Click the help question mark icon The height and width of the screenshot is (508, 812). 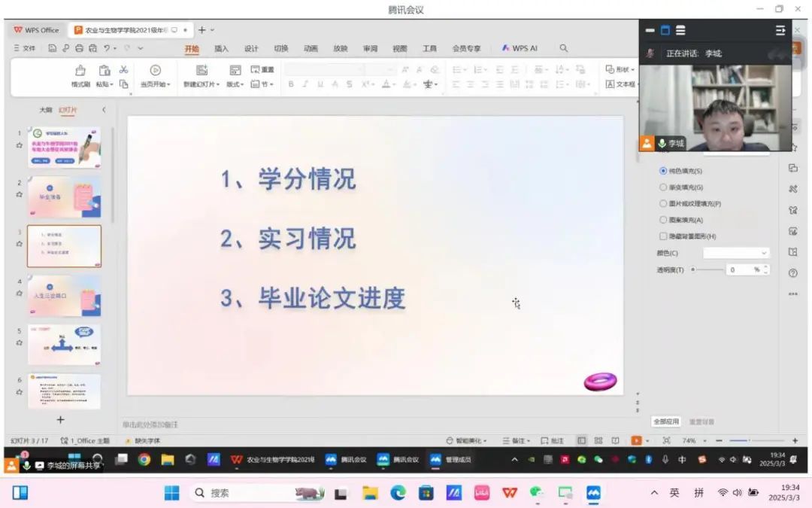pyautogui.click(x=792, y=273)
